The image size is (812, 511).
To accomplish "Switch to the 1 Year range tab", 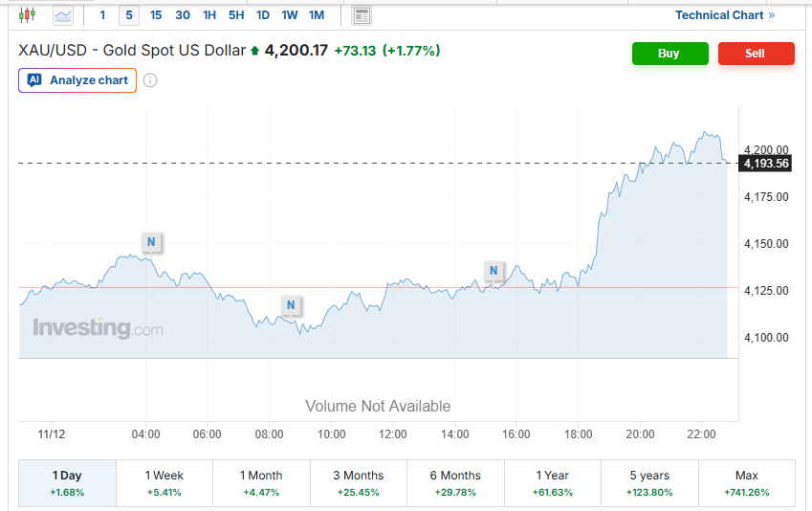I will (553, 483).
